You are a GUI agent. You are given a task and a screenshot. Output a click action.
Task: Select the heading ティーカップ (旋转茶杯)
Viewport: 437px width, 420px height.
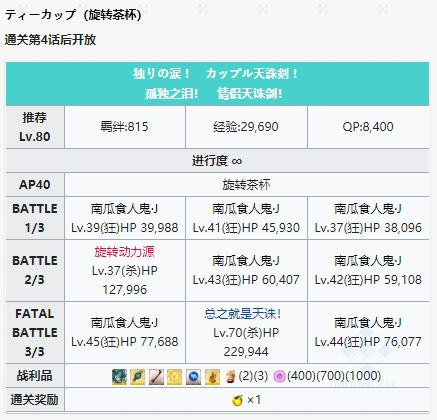73,15
